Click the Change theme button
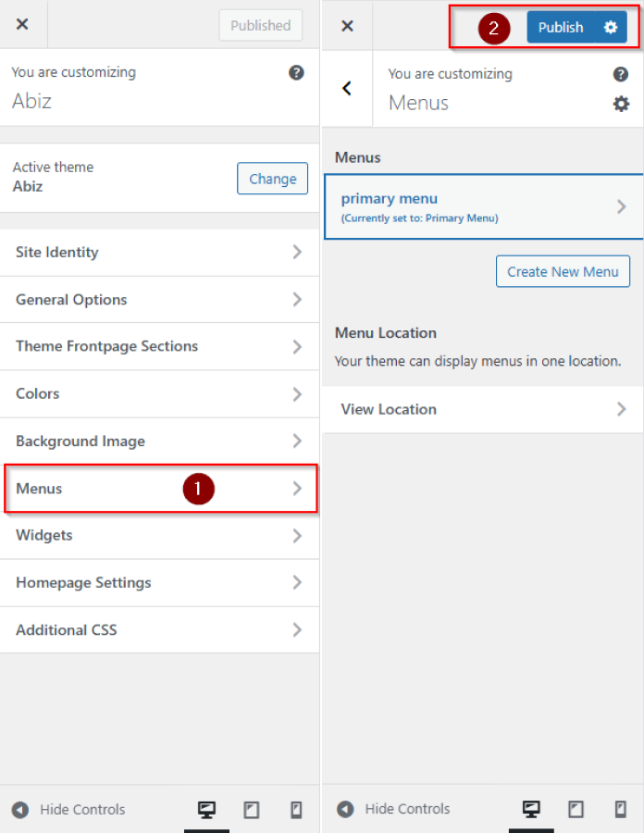The height and width of the screenshot is (833, 644). 272,180
